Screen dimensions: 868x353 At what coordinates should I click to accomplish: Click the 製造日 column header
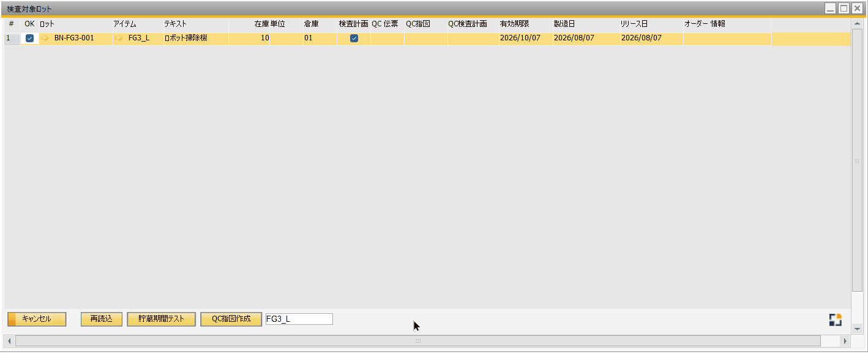tap(586, 24)
